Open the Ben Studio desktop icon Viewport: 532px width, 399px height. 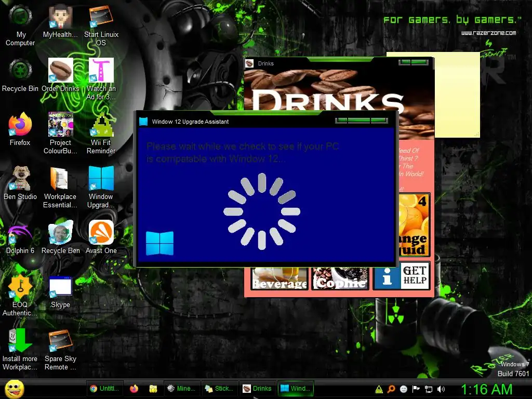pos(20,183)
